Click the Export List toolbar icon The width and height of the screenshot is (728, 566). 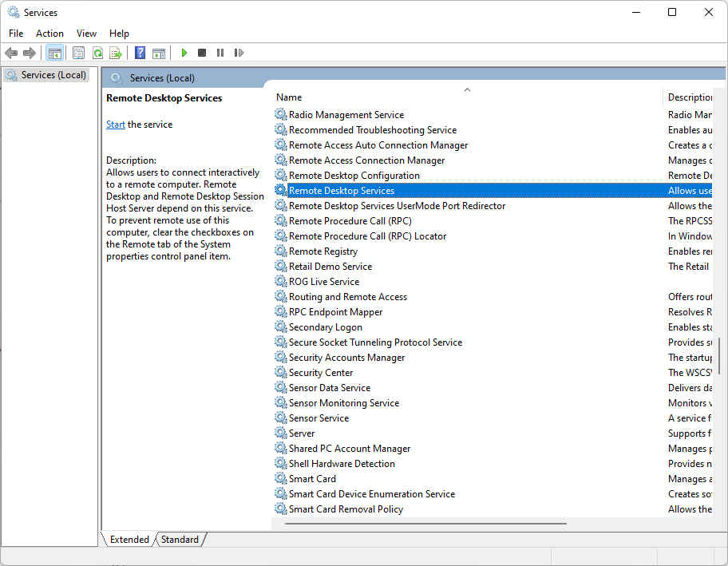[x=116, y=53]
